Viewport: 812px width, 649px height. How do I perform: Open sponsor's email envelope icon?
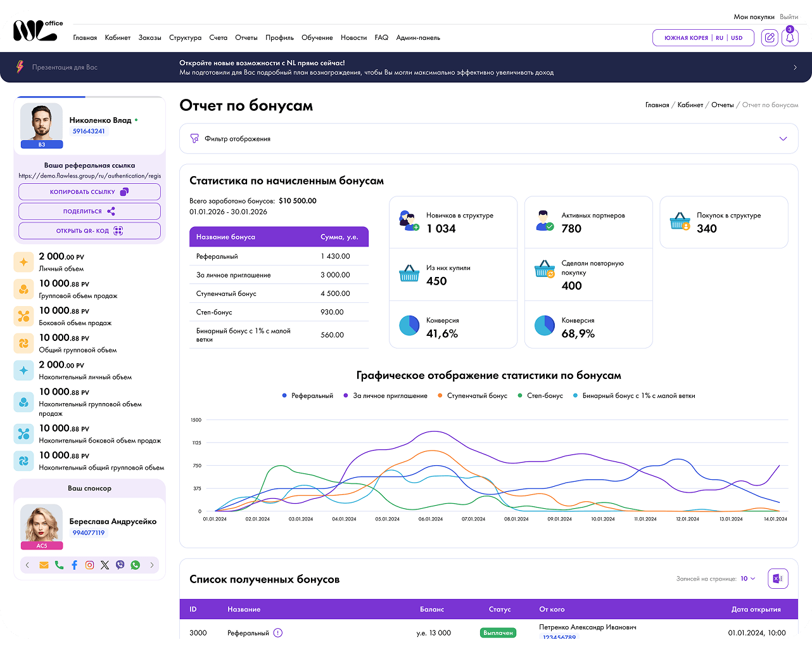click(x=44, y=565)
